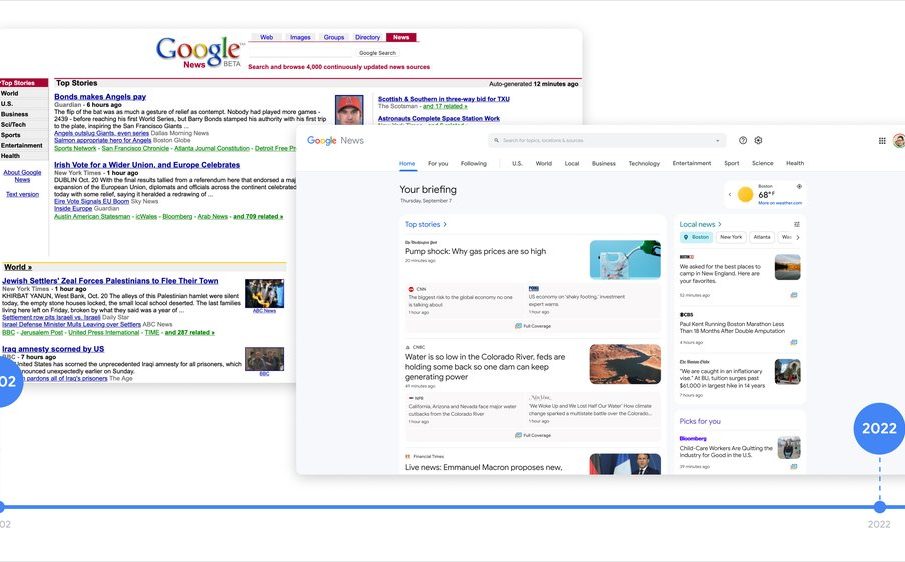Viewport: 905px width, 562px height.
Task: Open Jewish Settlers' Zeal Forces Palestinians headline
Action: pyautogui.click(x=110, y=280)
